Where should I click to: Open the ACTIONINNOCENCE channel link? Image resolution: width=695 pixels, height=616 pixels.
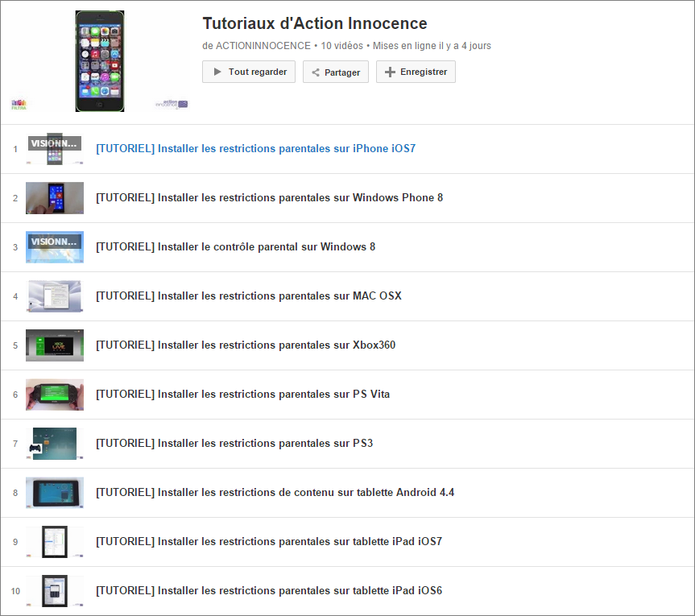point(263,46)
